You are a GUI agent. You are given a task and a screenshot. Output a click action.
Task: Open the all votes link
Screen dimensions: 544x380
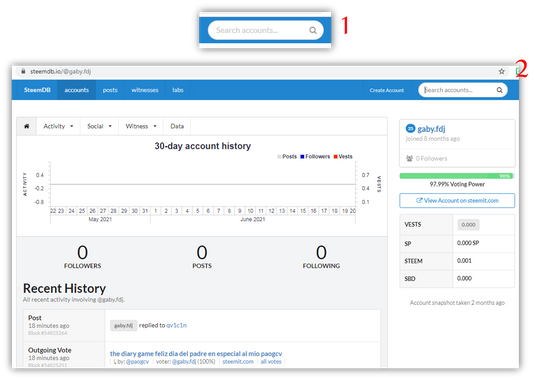[x=271, y=362]
